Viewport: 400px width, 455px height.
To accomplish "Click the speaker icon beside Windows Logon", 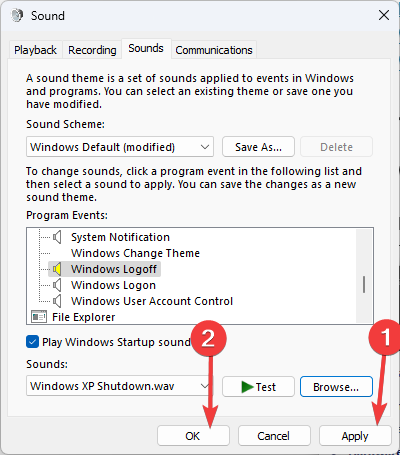I will pyautogui.click(x=57, y=285).
